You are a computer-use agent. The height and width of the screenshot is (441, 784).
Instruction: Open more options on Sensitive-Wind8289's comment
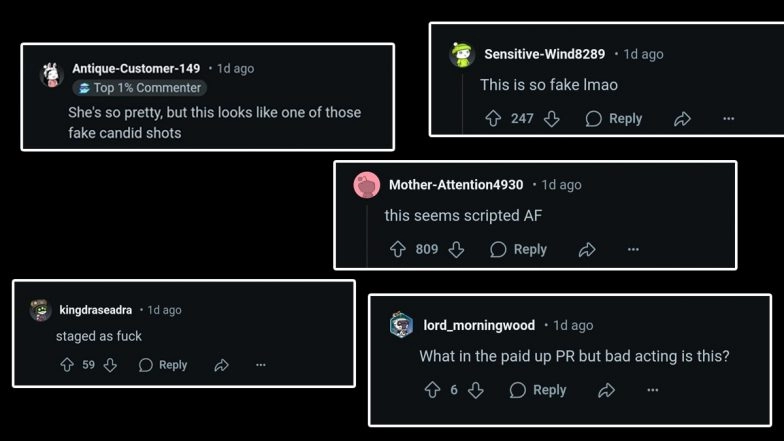tap(728, 119)
